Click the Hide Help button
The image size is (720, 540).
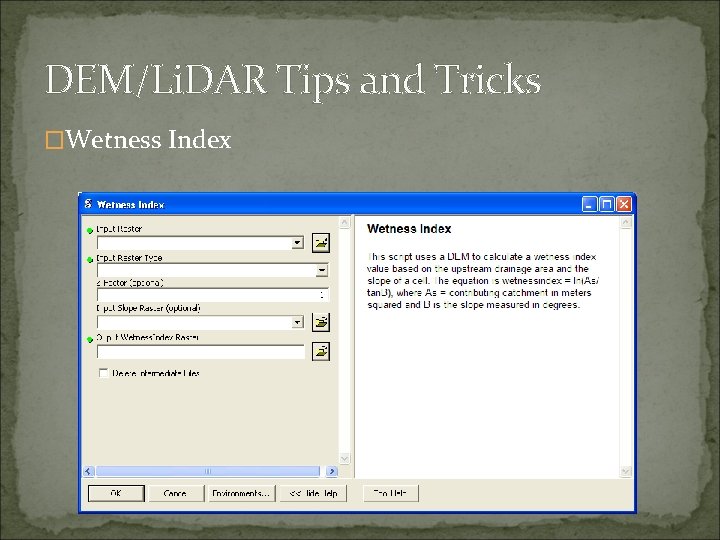pyautogui.click(x=313, y=493)
